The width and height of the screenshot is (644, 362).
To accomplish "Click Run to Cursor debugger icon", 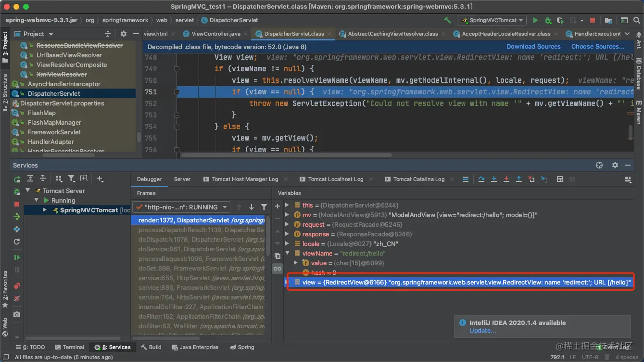I will [x=544, y=179].
